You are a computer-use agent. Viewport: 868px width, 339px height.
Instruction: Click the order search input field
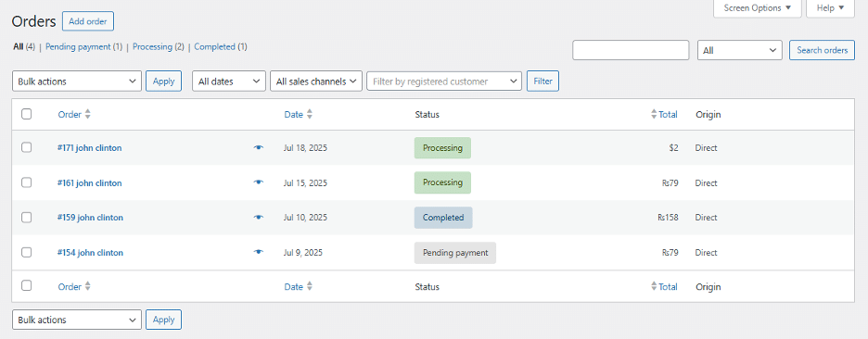click(x=631, y=50)
